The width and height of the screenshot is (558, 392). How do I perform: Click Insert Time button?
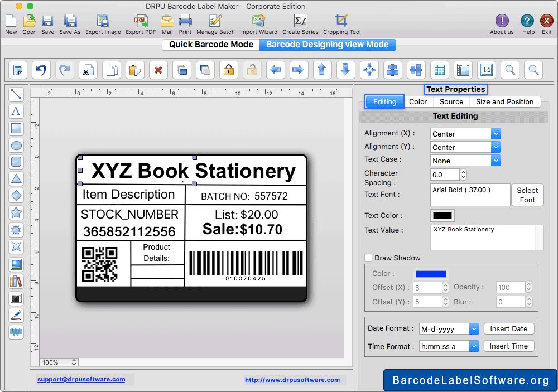point(508,346)
